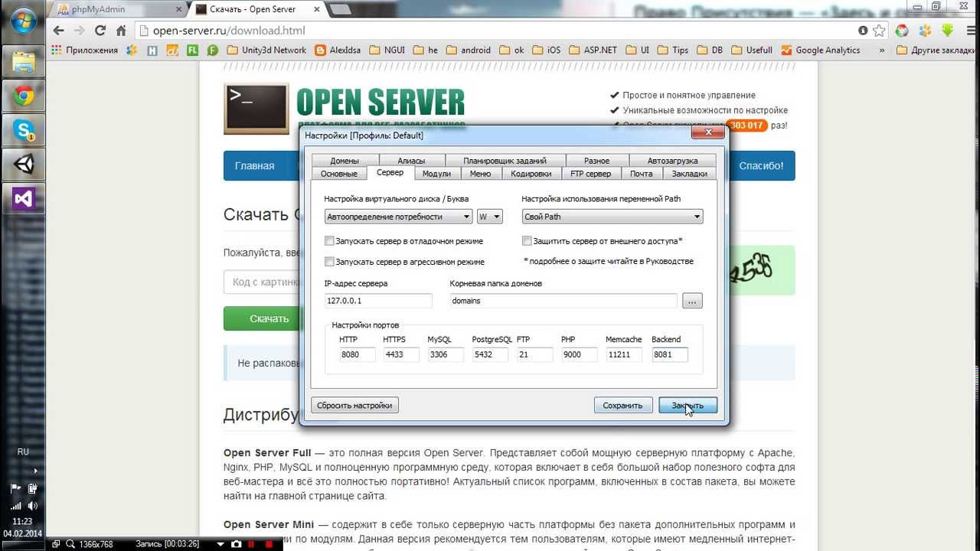Screen dimensions: 980x551
Task: Click the MySQL port field 3306
Action: click(446, 354)
